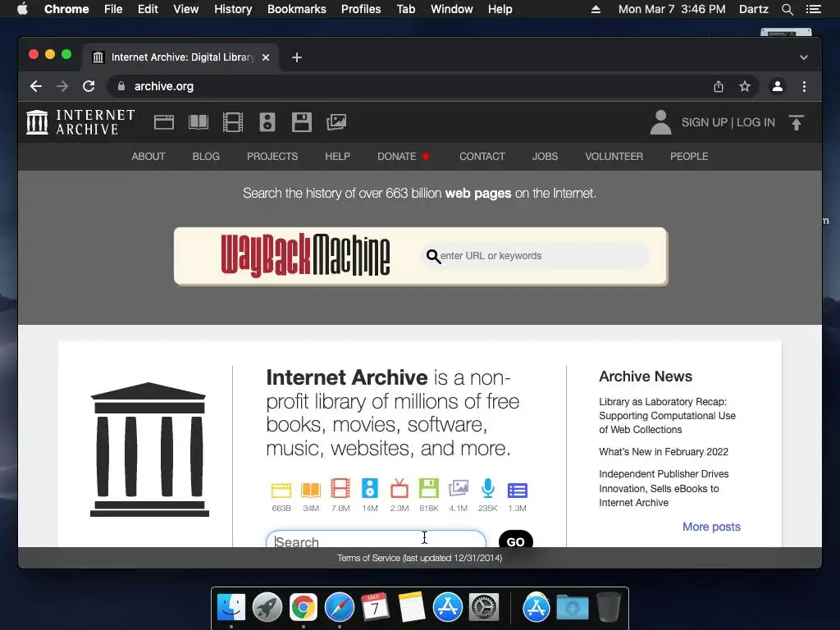Click the orange texts icon labeled 34M
840x630 pixels.
click(x=311, y=490)
